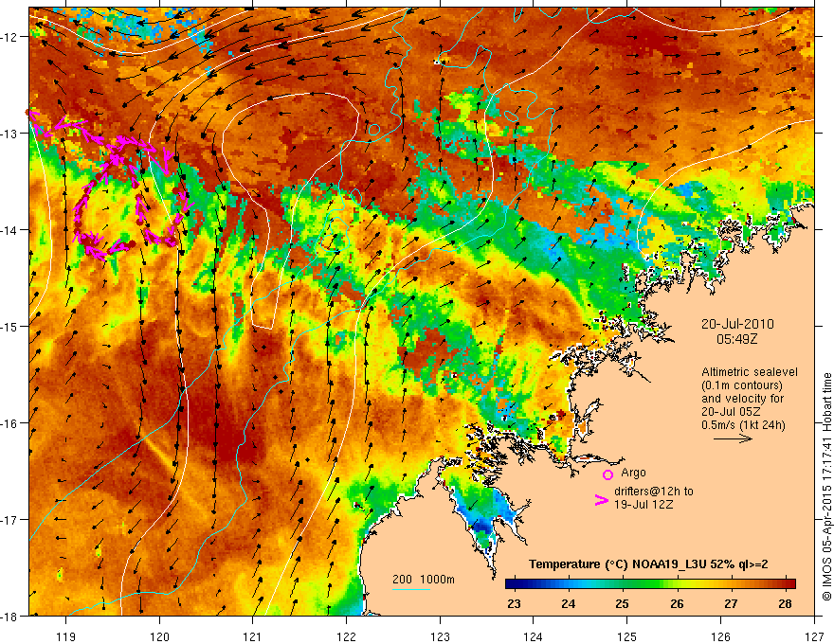The height and width of the screenshot is (644, 834).
Task: Click the colorbar tick label '23'
Action: coord(514,604)
